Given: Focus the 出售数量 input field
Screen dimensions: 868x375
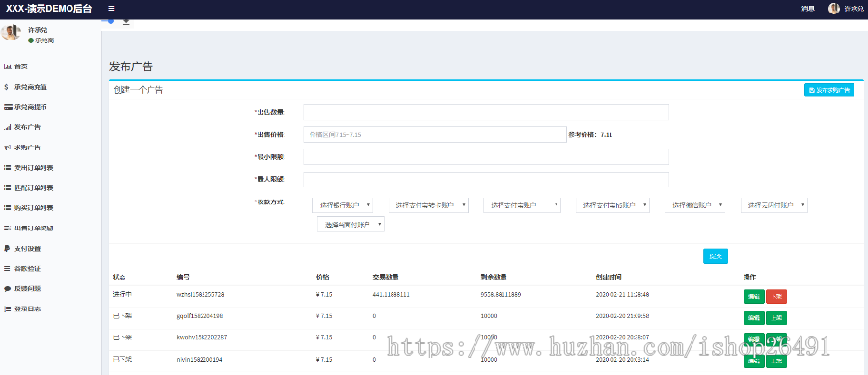Looking at the screenshot, I should pos(486,112).
